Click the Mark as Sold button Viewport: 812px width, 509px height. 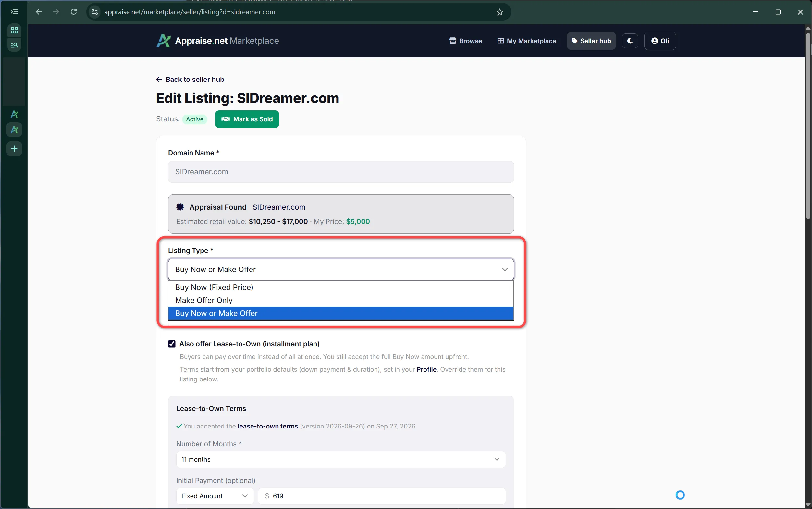coord(247,119)
